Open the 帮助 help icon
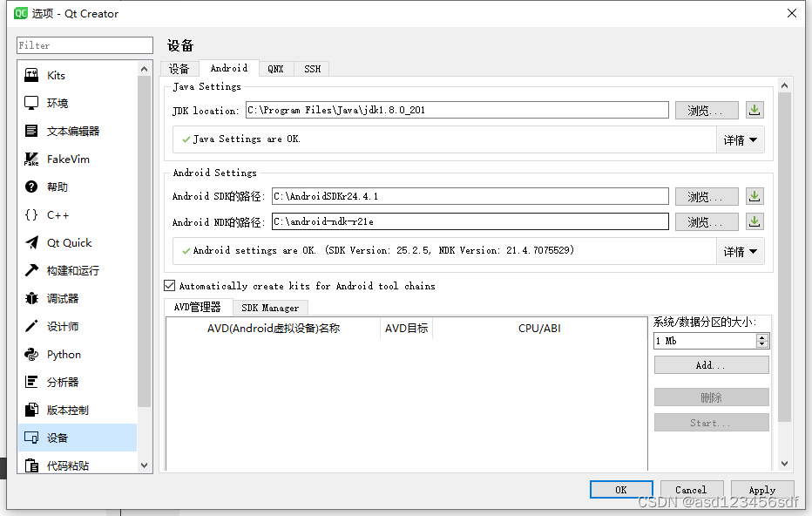 31,187
